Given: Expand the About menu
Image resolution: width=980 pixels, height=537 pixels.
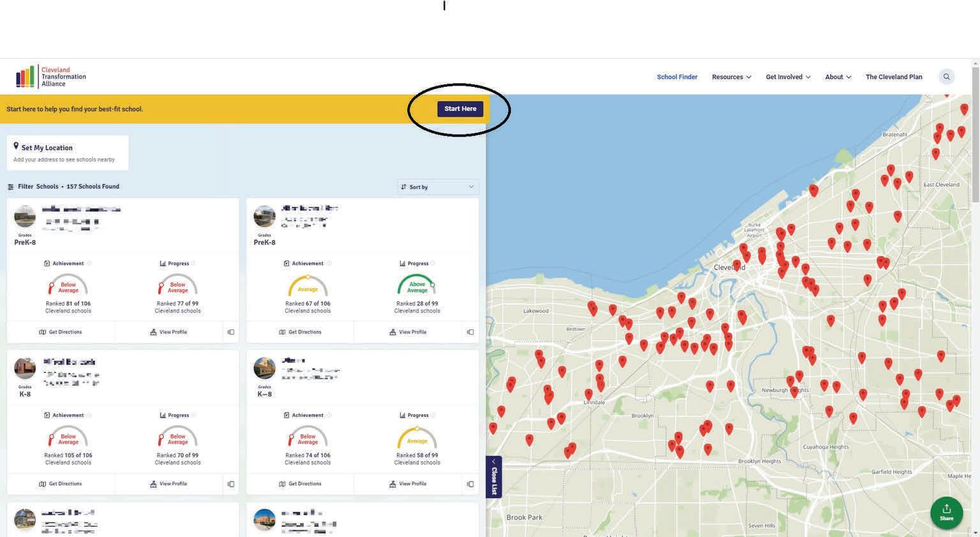Looking at the screenshot, I should (x=838, y=77).
